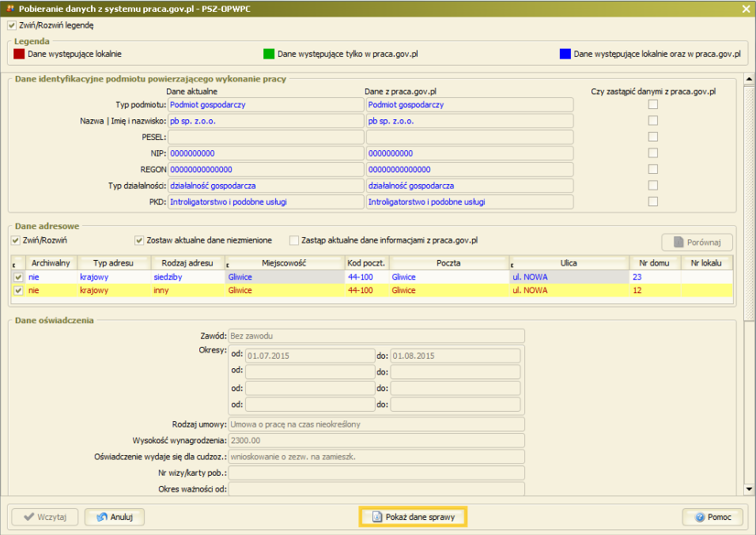Tick replace checkbox for Nazwa | Imię i nazwisko
Viewport: 756px width, 535px height.
click(x=653, y=120)
